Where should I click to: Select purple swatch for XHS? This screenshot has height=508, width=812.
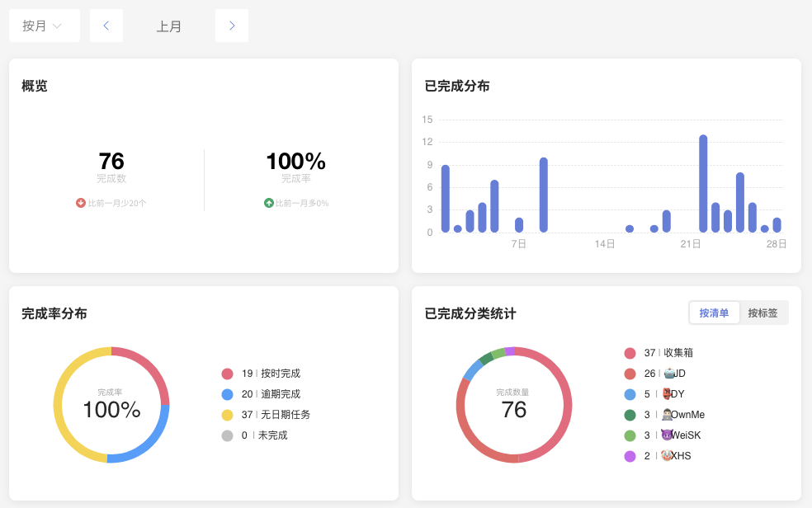[630, 456]
